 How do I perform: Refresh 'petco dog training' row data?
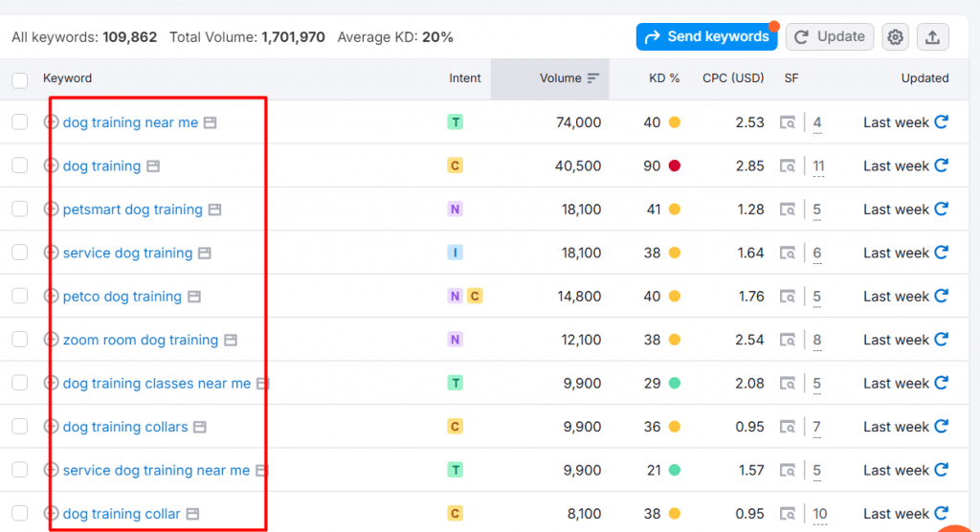[x=942, y=296]
